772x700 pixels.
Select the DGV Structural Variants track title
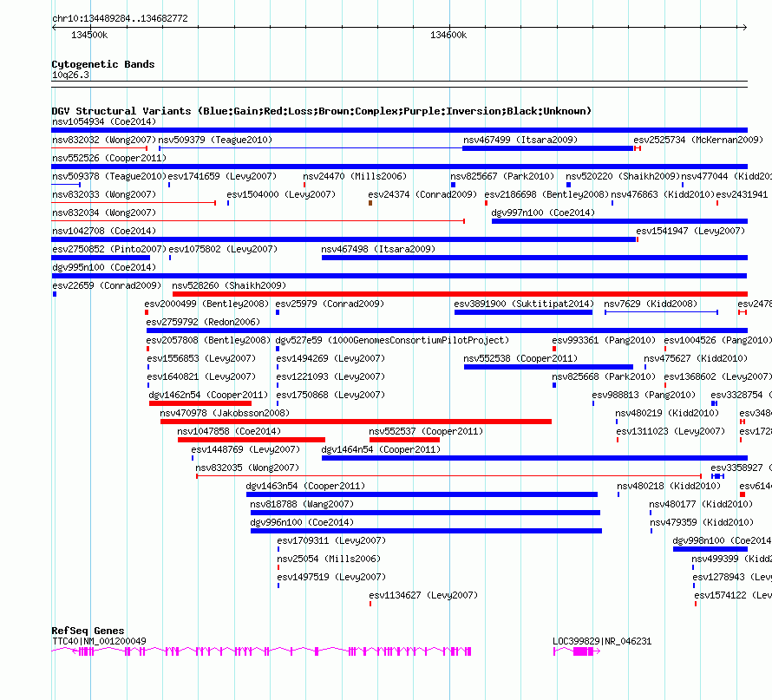pyautogui.click(x=322, y=111)
